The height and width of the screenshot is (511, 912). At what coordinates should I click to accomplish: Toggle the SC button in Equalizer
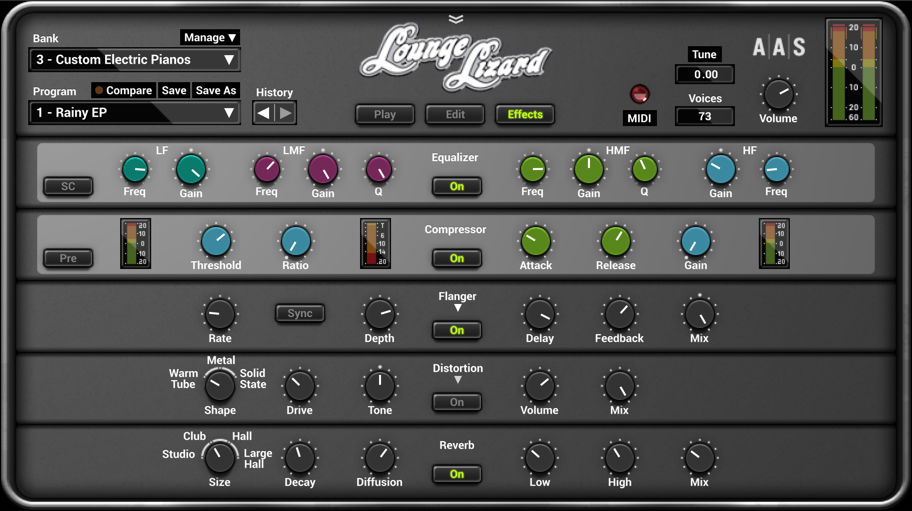point(68,186)
